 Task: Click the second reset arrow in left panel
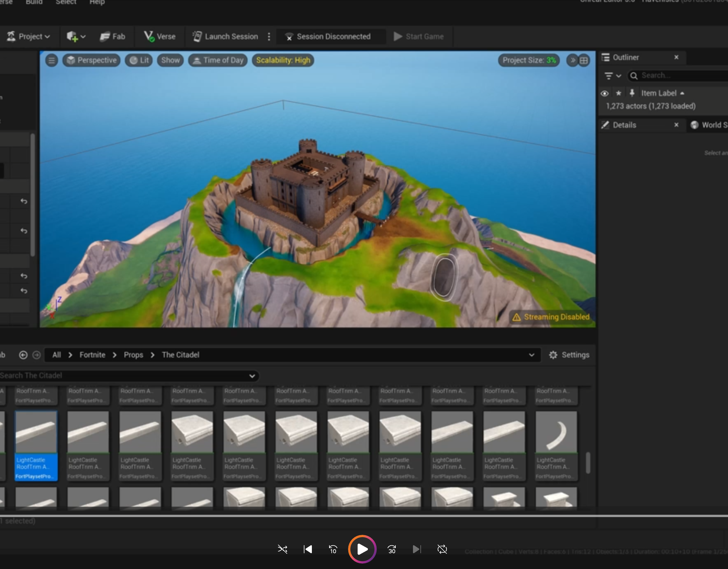pos(24,230)
